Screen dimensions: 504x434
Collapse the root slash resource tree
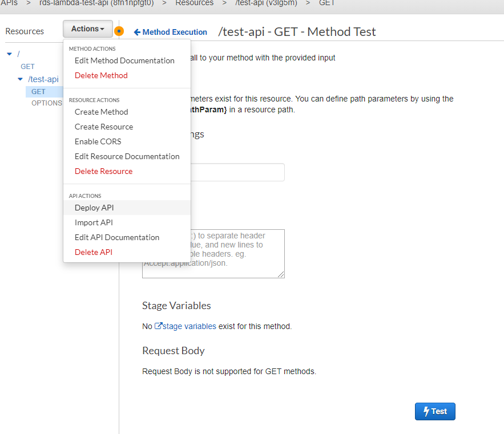point(9,54)
